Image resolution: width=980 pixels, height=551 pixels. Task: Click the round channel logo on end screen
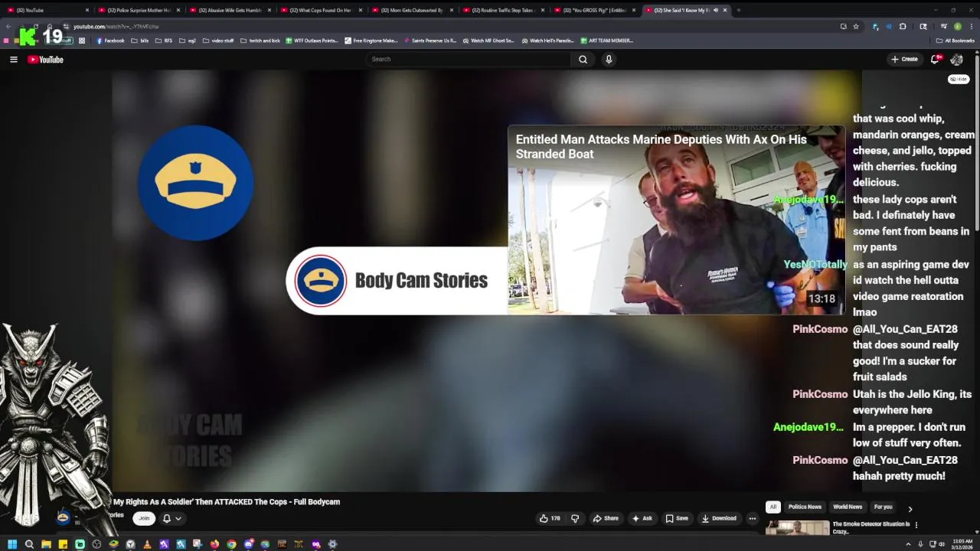[x=195, y=182]
